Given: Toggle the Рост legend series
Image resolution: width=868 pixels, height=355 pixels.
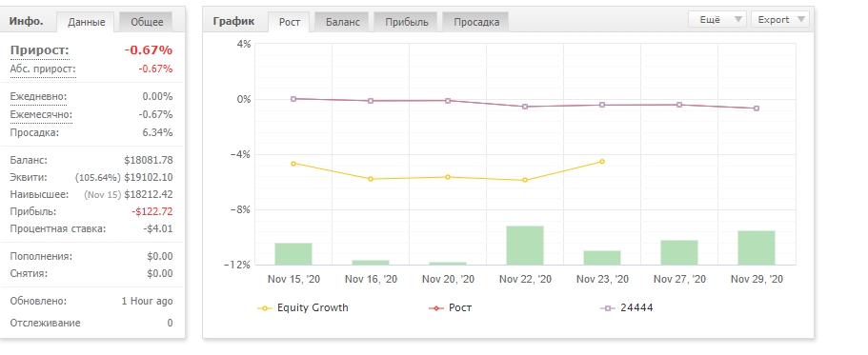Looking at the screenshot, I should click(436, 308).
